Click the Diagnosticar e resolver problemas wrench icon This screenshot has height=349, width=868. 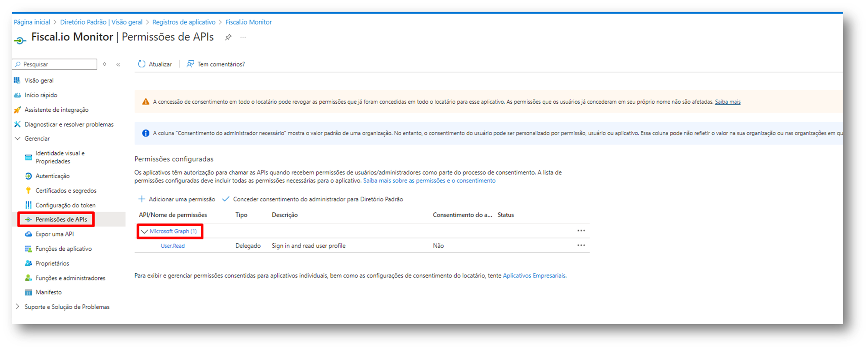(17, 124)
